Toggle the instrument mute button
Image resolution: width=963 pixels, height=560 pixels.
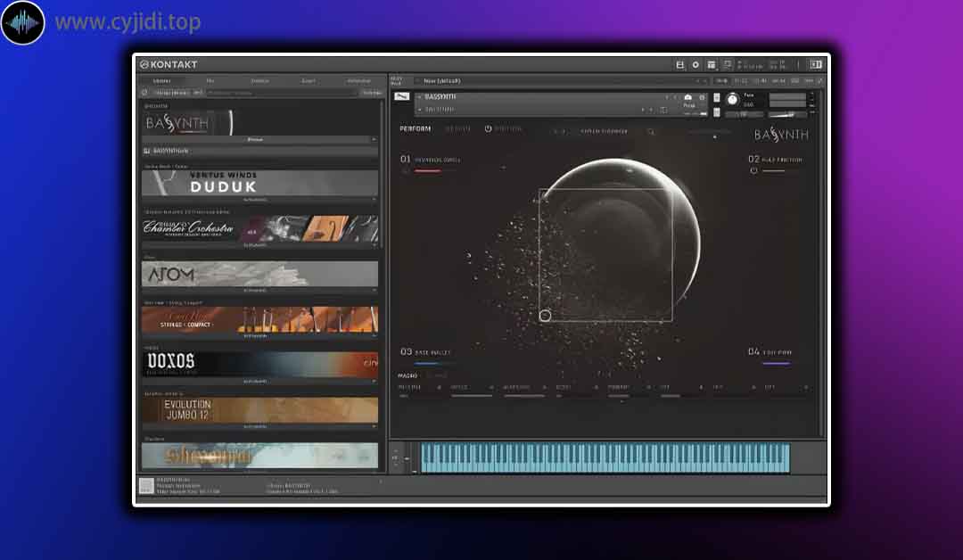[x=716, y=112]
